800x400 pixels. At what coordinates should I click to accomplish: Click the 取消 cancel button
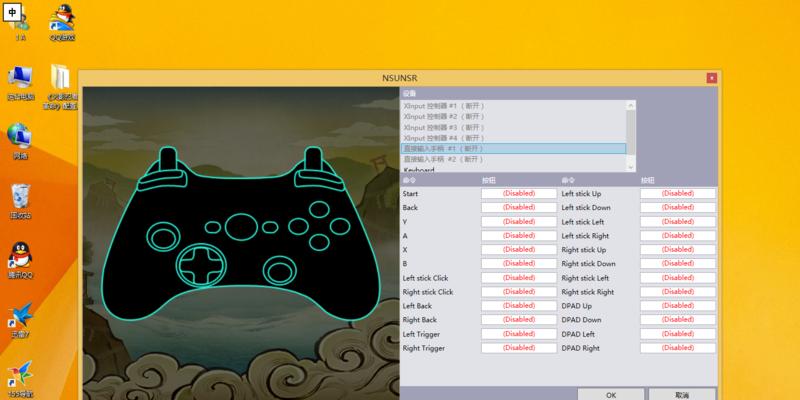(682, 394)
